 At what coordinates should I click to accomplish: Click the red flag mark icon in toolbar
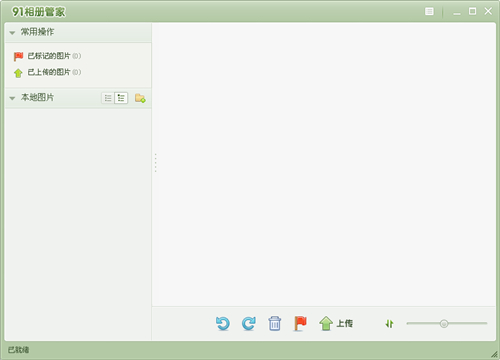[x=300, y=323]
